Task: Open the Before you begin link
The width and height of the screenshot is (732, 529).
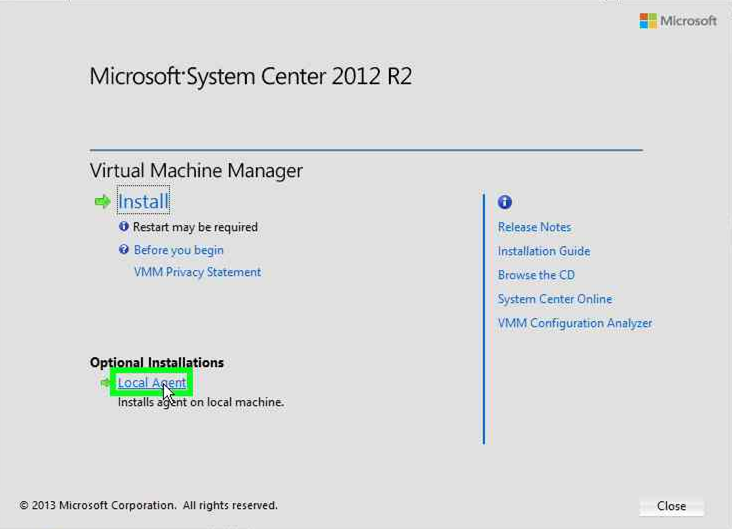Action: click(x=178, y=250)
